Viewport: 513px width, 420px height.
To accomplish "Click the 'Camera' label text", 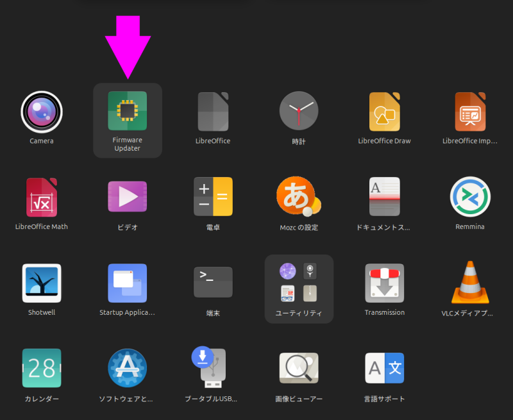I will (42, 141).
